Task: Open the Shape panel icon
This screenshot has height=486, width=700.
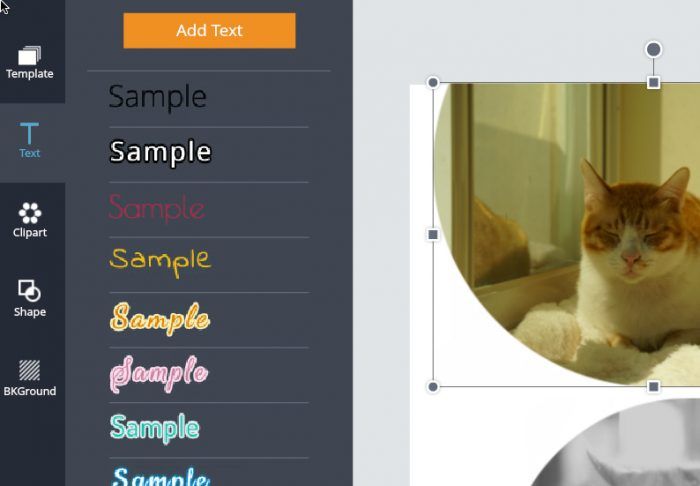Action: 29,291
